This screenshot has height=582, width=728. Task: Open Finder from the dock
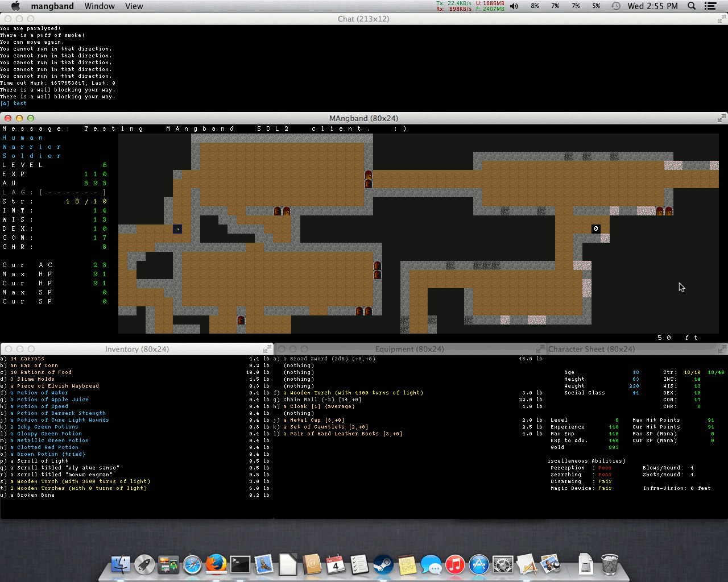click(x=121, y=564)
